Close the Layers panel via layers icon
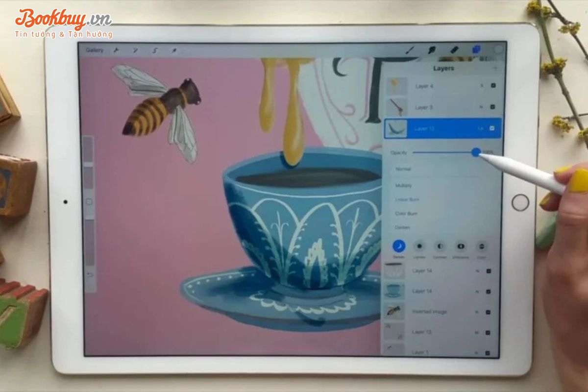Viewport: 588px width, 392px height. point(476,49)
